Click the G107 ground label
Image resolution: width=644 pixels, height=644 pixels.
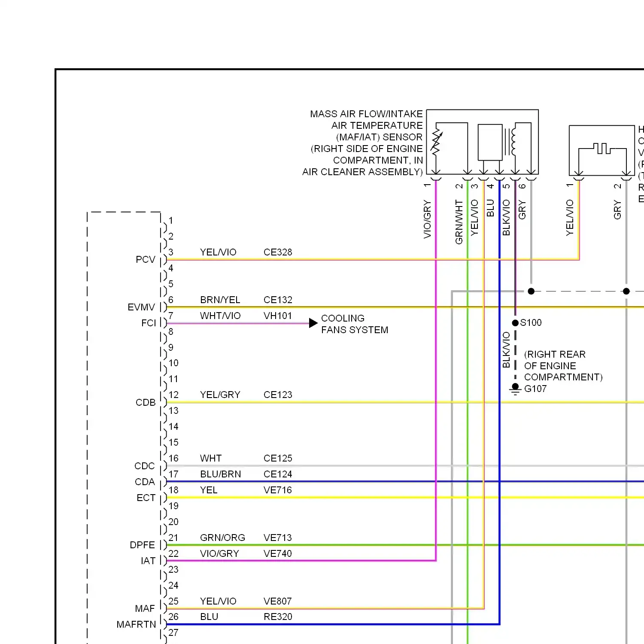point(535,389)
